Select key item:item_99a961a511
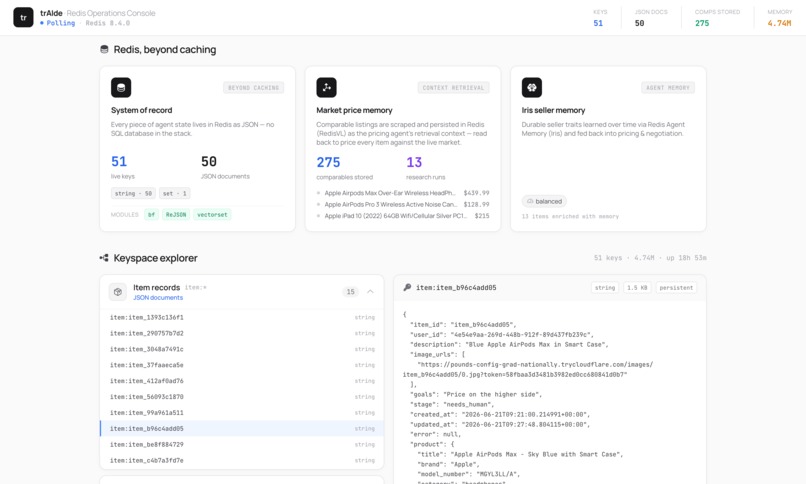 pyautogui.click(x=242, y=413)
